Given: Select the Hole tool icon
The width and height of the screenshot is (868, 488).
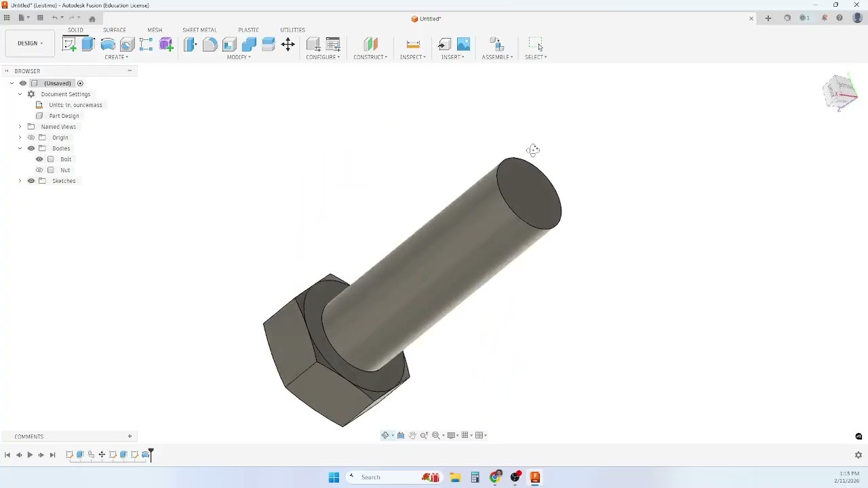Looking at the screenshot, I should [x=127, y=45].
